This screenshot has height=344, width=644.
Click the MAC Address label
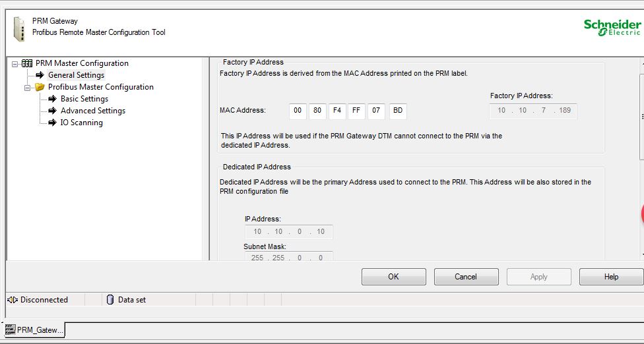tap(243, 111)
